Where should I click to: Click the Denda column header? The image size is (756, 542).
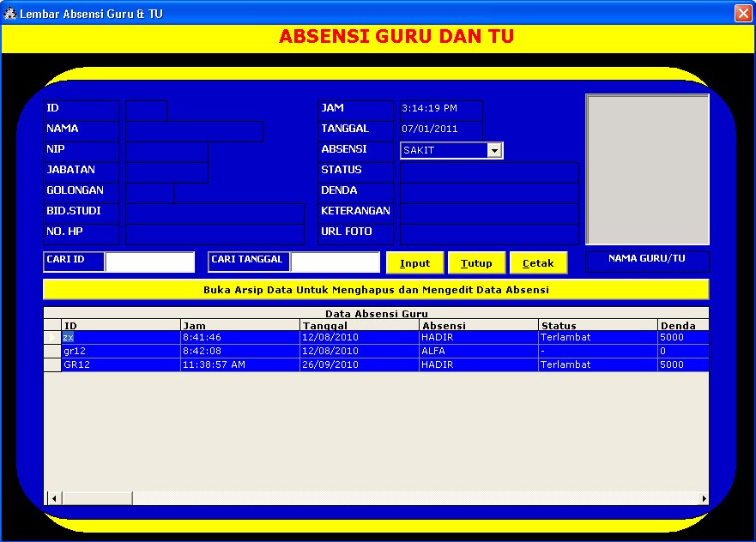[x=683, y=325]
